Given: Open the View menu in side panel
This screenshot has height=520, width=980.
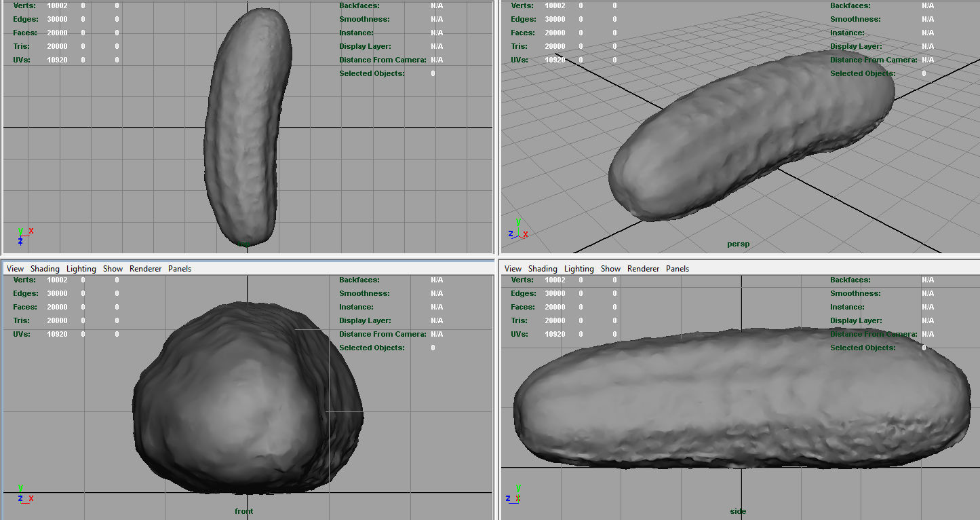Looking at the screenshot, I should click(x=513, y=269).
